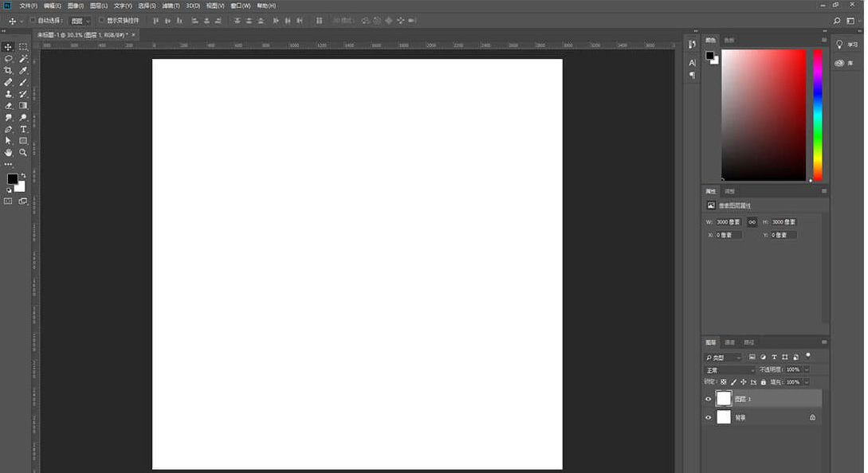Select the Crop tool
868x473 pixels.
point(8,71)
